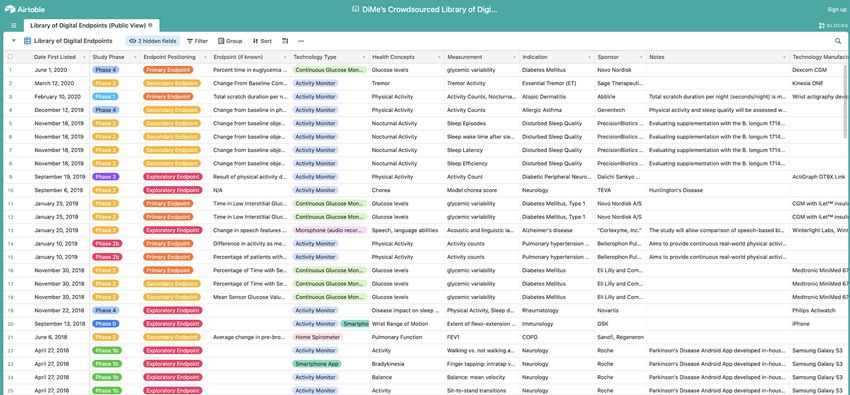Click the Kinesia ONE cell
The width and height of the screenshot is (850, 395).
[820, 83]
